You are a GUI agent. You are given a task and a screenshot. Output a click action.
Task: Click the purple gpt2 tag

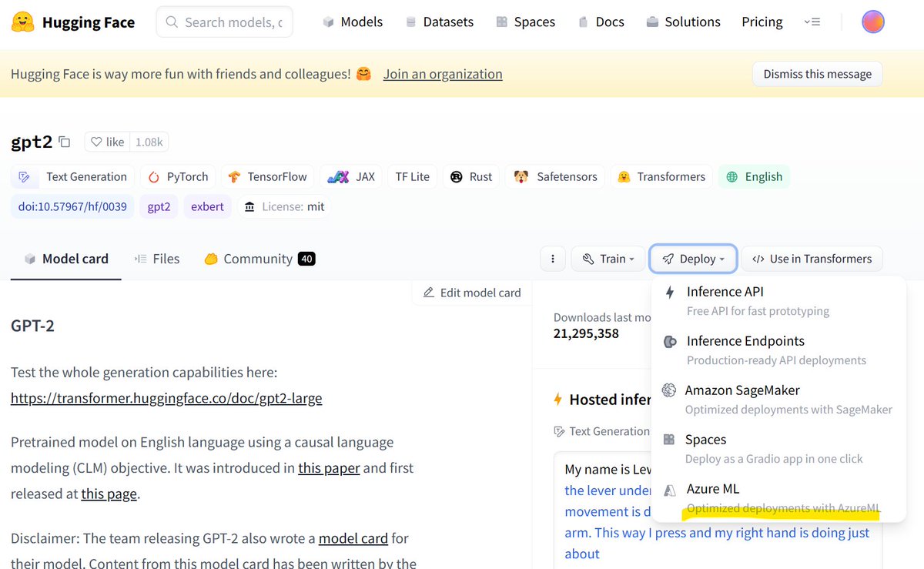(159, 206)
